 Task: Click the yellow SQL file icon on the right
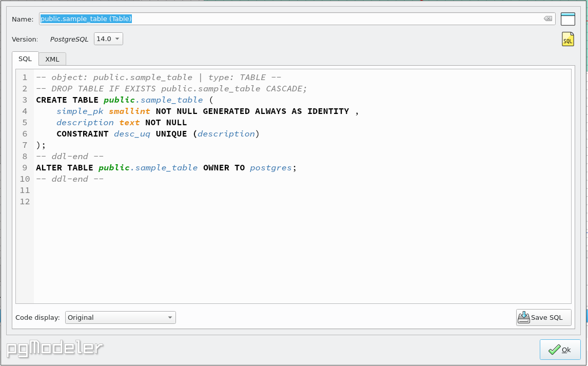point(567,38)
